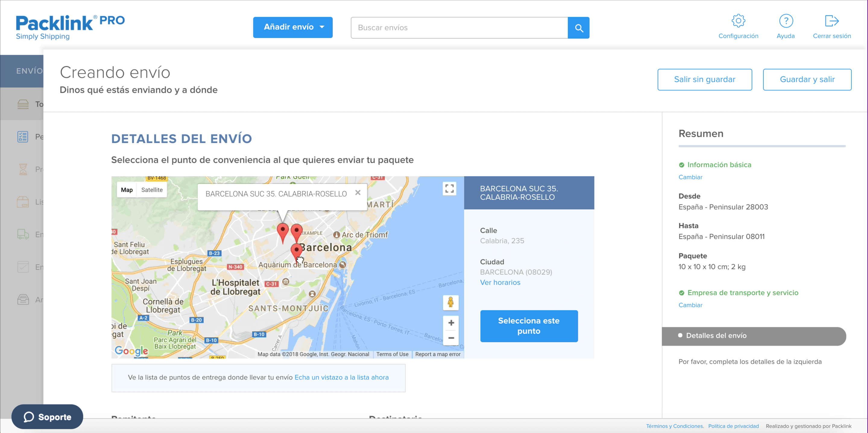This screenshot has width=868, height=433.
Task: Open map Terms of Use link
Action: tap(392, 355)
